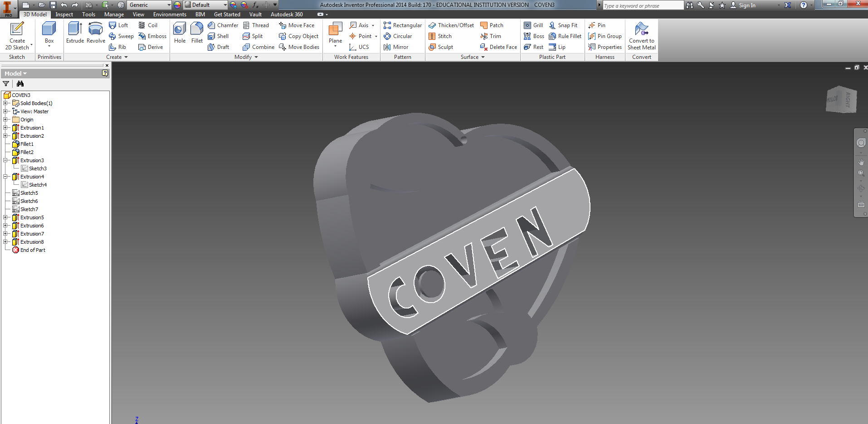Expand the Origin folder node
The width and height of the screenshot is (868, 424).
coord(5,120)
